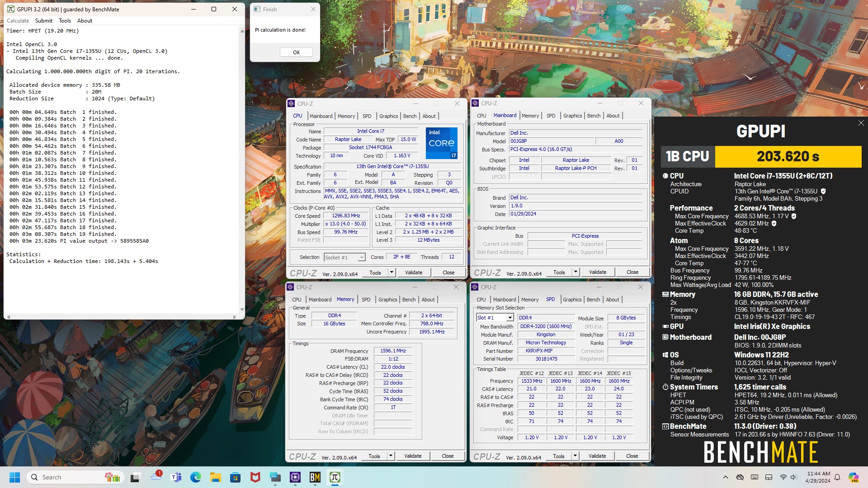Click the BIOS Date 01/29/2024 field
This screenshot has height=488, width=868.
576,214
